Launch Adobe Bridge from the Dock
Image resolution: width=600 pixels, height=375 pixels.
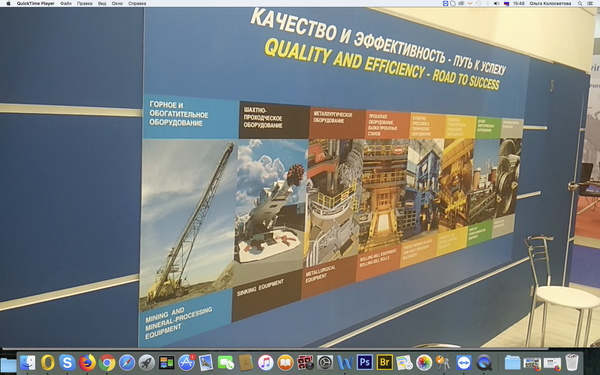click(x=384, y=362)
